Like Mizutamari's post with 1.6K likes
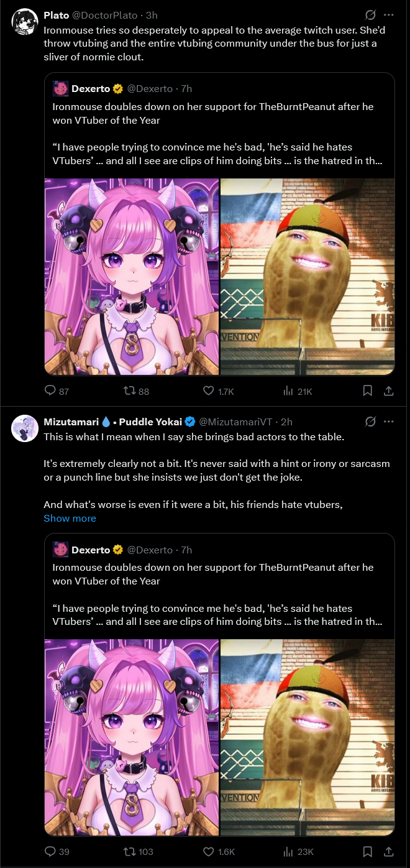The height and width of the screenshot is (868, 410). (x=218, y=851)
